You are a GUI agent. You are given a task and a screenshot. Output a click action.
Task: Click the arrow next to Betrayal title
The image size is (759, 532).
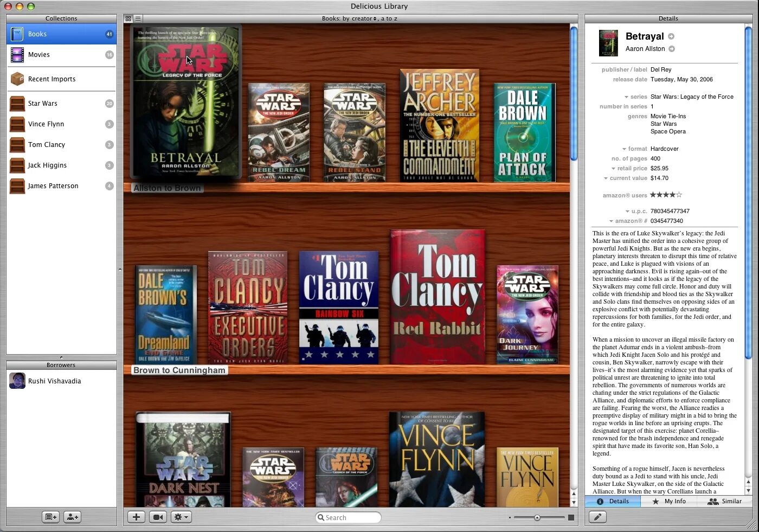click(671, 36)
